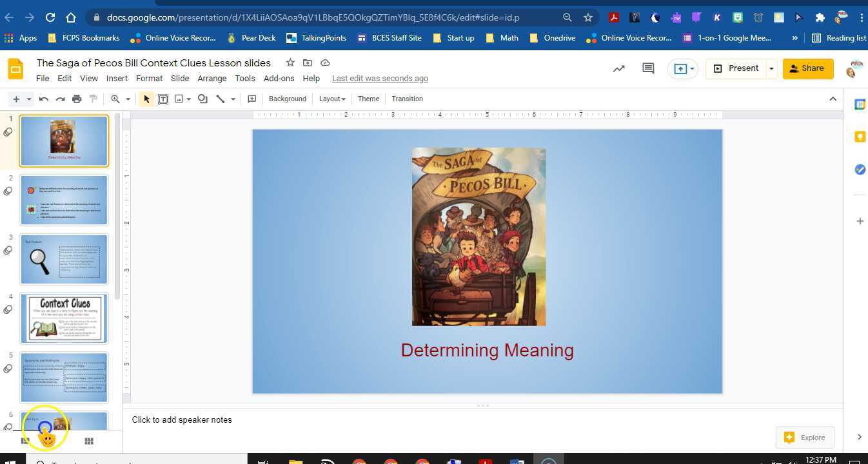The height and width of the screenshot is (464, 868).
Task: Expand the Present button options
Action: (x=771, y=68)
